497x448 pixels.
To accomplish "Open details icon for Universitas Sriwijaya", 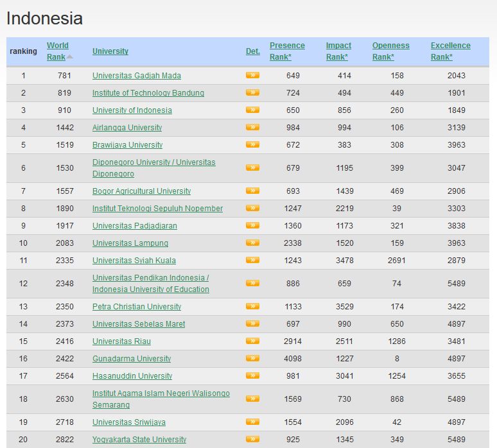I will pos(252,422).
